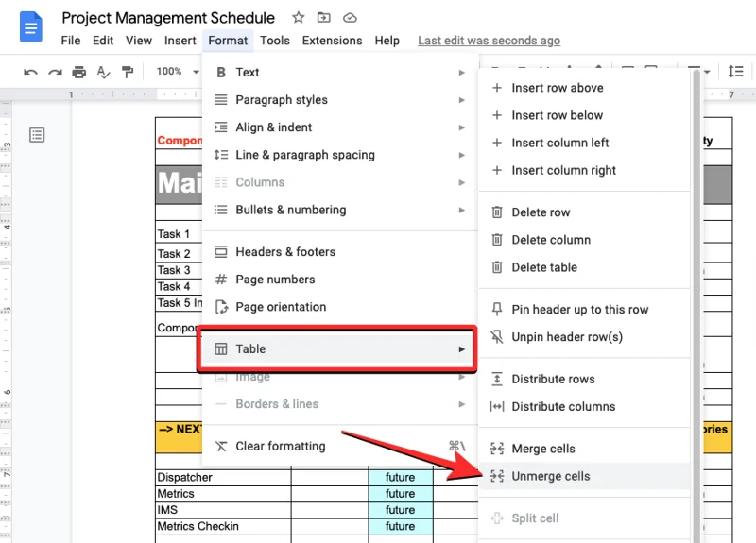This screenshot has height=543, width=756.
Task: Select Unmerge cells from table submenu
Action: [x=550, y=476]
